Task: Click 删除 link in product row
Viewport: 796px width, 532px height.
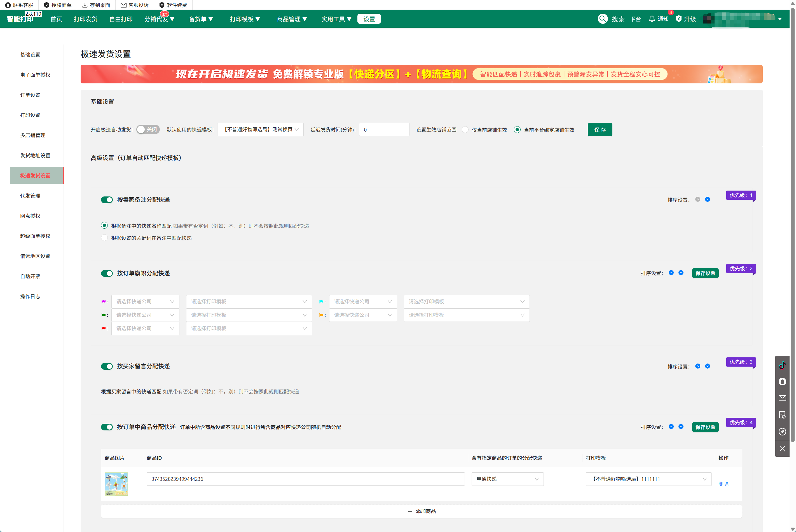Action: pyautogui.click(x=724, y=484)
